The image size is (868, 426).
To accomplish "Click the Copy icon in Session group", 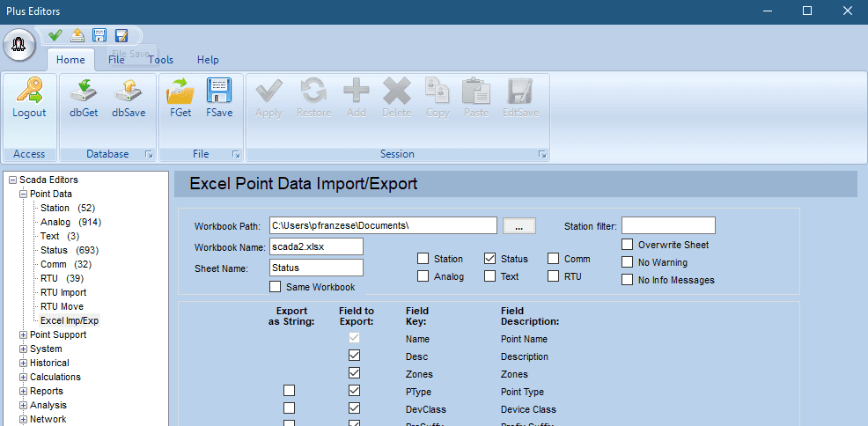I will tap(438, 91).
